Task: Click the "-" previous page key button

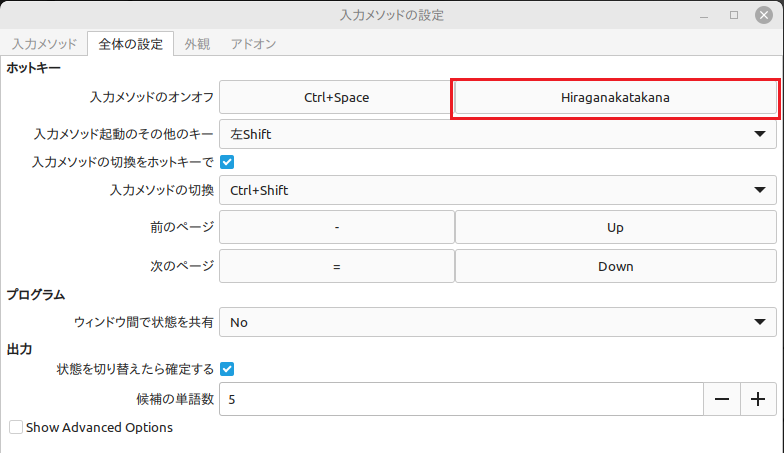Action: click(x=336, y=227)
